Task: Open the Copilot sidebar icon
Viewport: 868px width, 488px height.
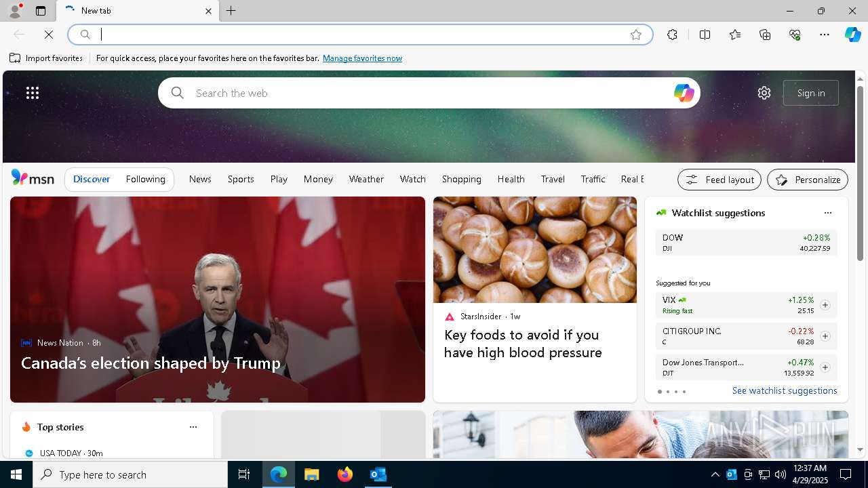Action: click(x=852, y=35)
